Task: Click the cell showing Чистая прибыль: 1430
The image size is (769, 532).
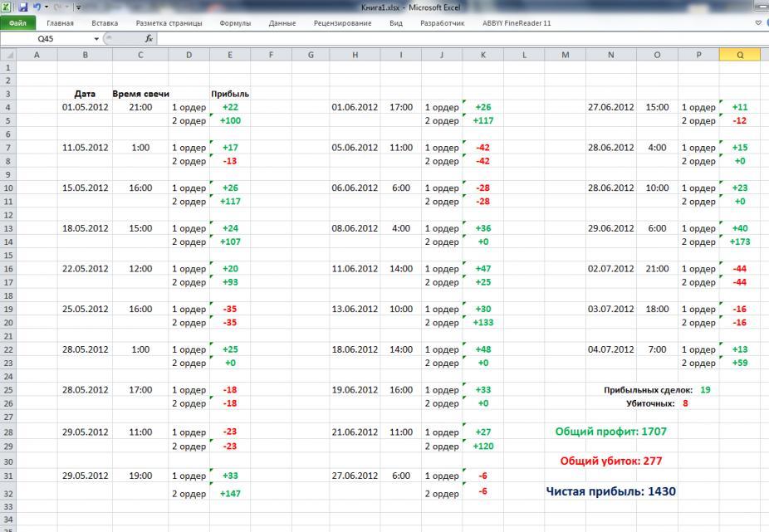Action: pyautogui.click(x=610, y=491)
